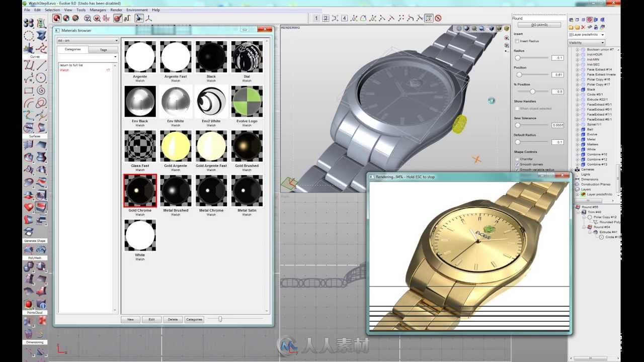Click the New button in Materials browser
Screen dimensions: 644x362
(x=130, y=319)
